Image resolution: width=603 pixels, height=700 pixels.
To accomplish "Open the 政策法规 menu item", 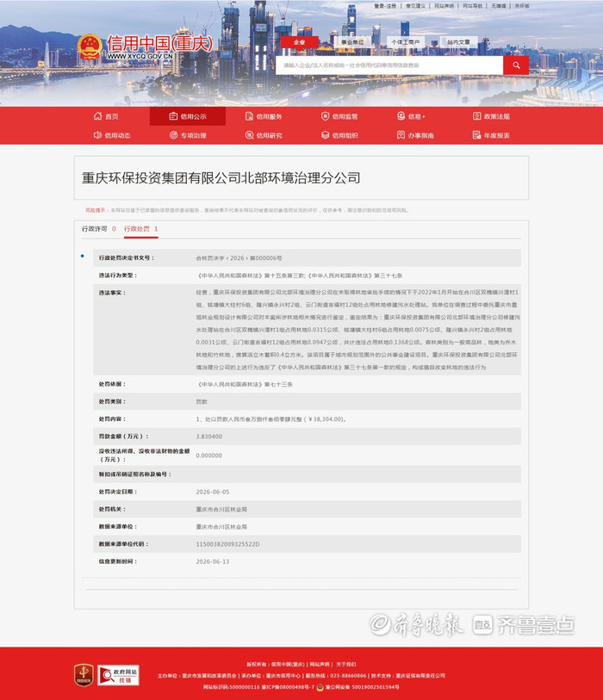I will (497, 116).
